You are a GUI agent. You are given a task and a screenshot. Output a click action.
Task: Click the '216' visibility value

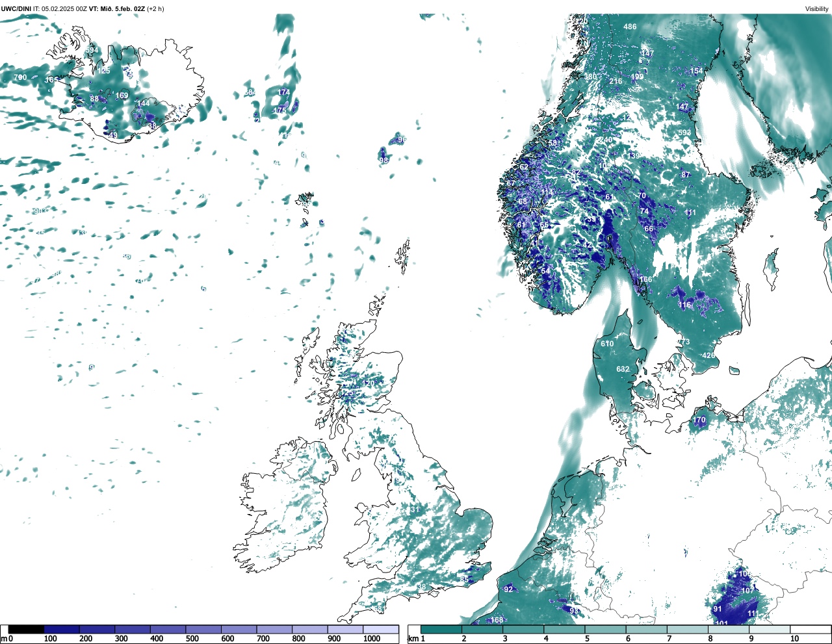[x=616, y=81]
